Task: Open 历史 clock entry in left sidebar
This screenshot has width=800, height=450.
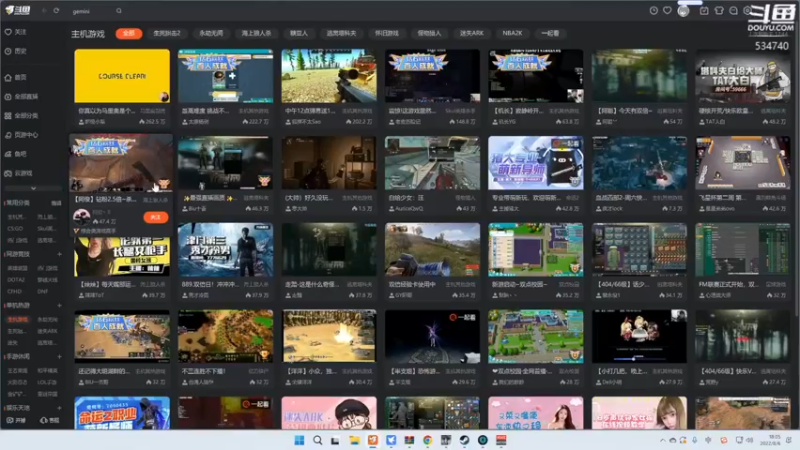Action: click(x=16, y=52)
